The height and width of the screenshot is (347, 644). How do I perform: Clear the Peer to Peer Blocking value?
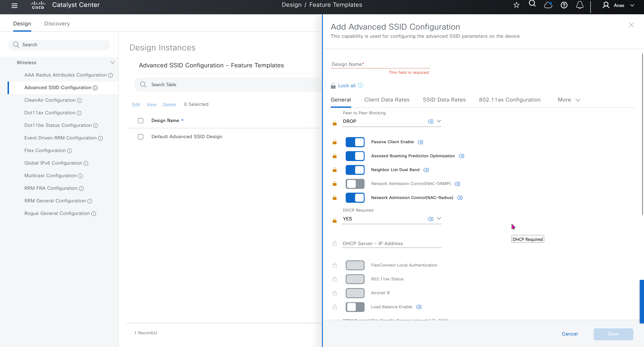coord(430,121)
